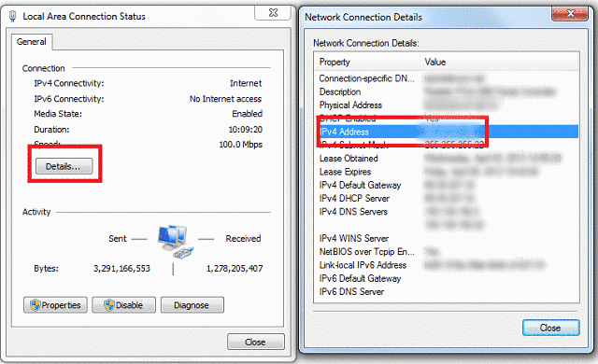Image resolution: width=598 pixels, height=364 pixels.
Task: Run Diagnose on the connection
Action: (x=192, y=305)
